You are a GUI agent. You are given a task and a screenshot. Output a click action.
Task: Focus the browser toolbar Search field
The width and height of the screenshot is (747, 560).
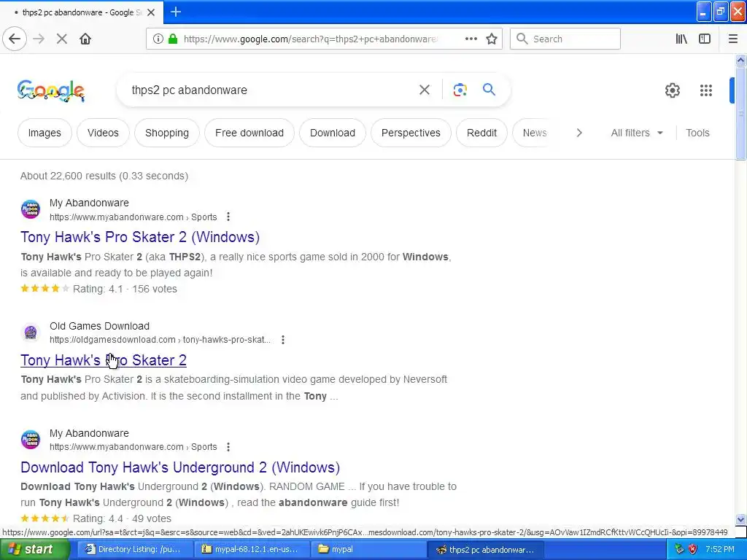pos(565,39)
